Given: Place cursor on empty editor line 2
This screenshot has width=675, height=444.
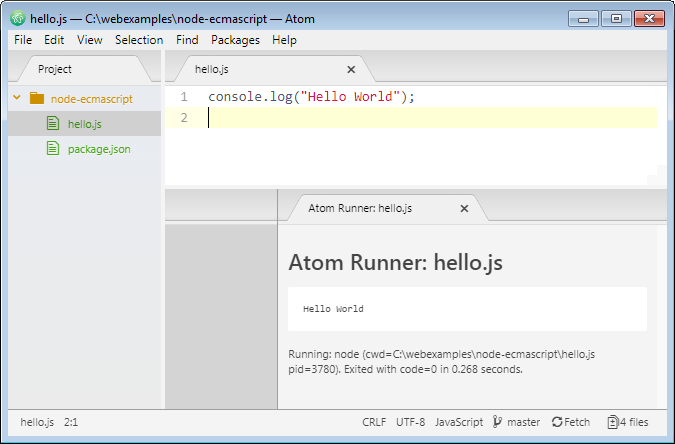Looking at the screenshot, I should click(x=411, y=118).
